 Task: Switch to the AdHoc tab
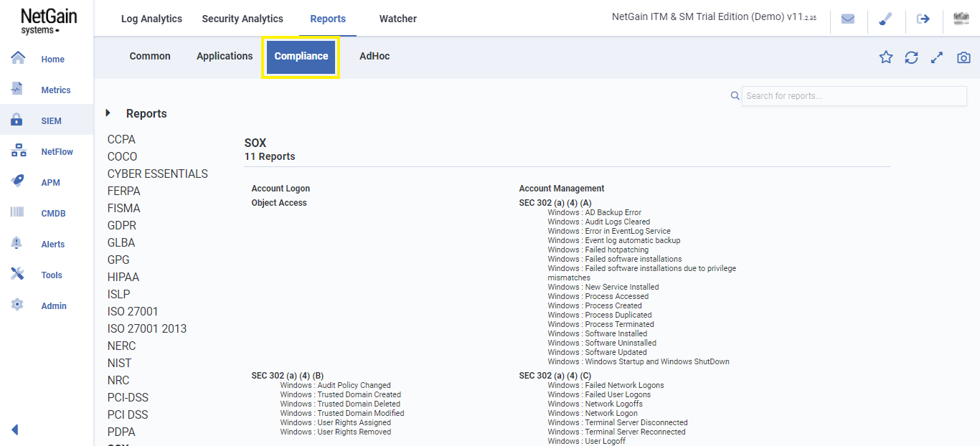click(x=374, y=56)
